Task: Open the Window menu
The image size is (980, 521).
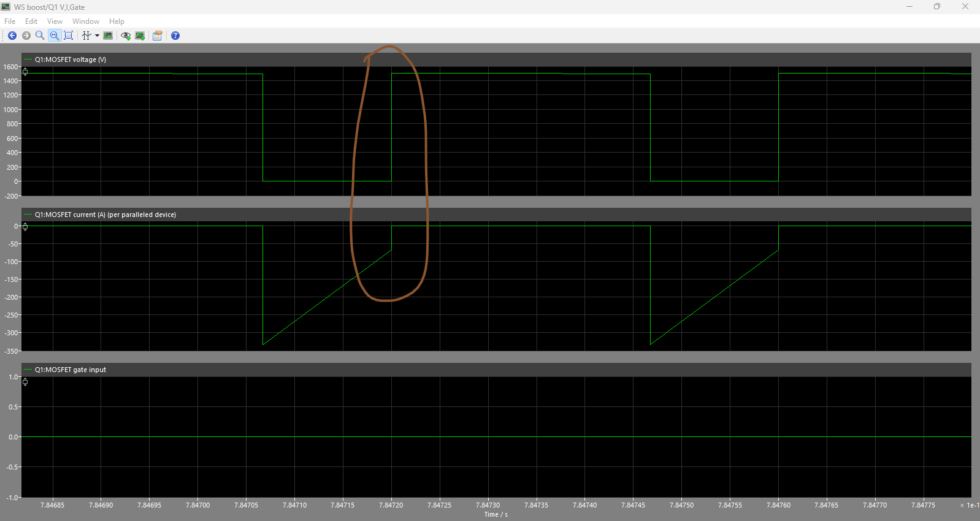Action: (86, 21)
